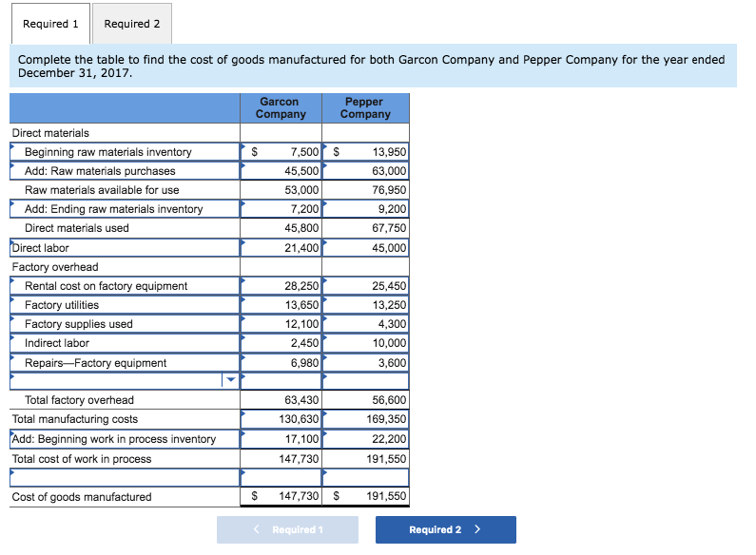Edit Pepper beginning raw materials value 13,950
Viewport: 756px width, 555px height.
365,152
